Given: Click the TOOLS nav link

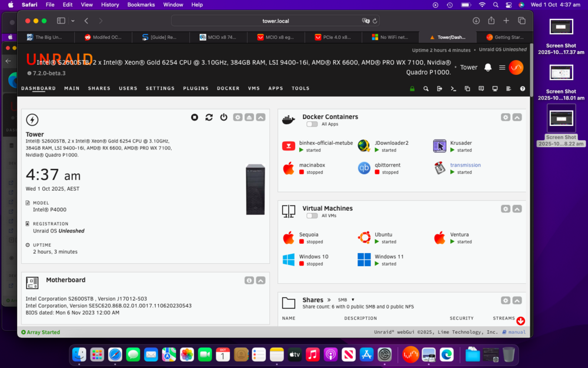Looking at the screenshot, I should 300,88.
